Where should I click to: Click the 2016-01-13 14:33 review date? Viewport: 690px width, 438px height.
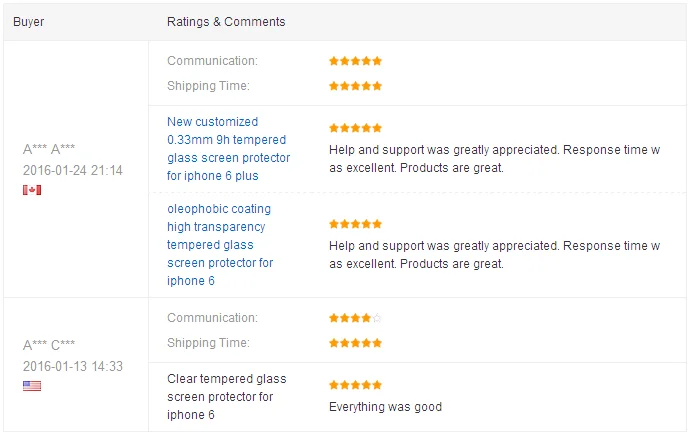coord(73,367)
